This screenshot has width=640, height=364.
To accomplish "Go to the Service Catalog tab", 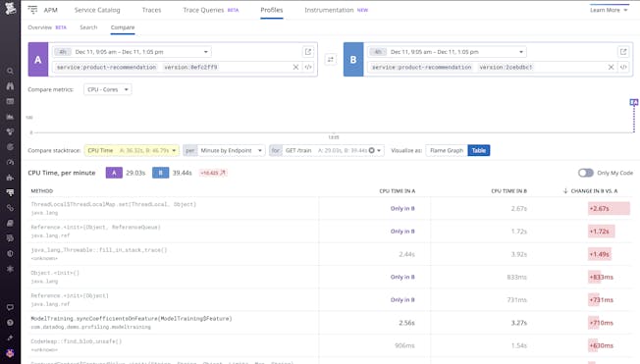I will (97, 10).
